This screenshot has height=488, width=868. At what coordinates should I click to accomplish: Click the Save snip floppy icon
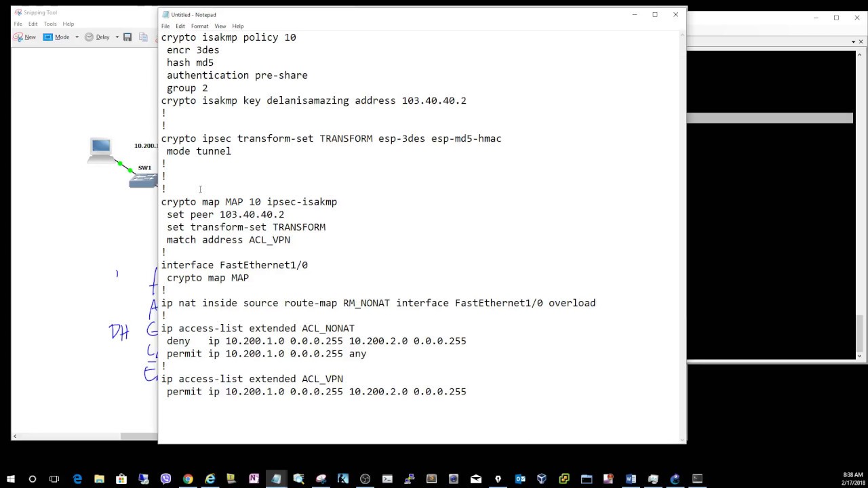click(127, 37)
